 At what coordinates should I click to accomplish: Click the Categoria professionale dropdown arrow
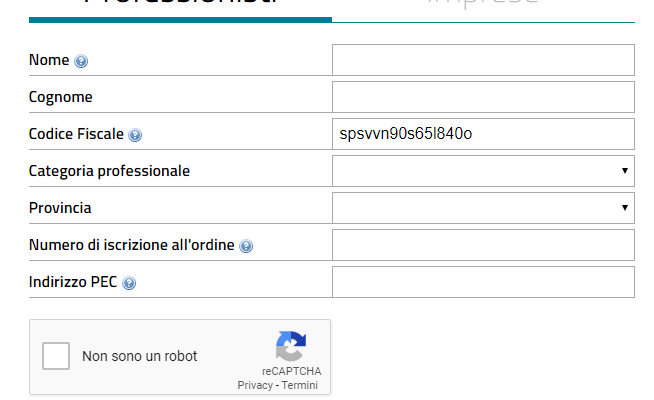coord(624,171)
